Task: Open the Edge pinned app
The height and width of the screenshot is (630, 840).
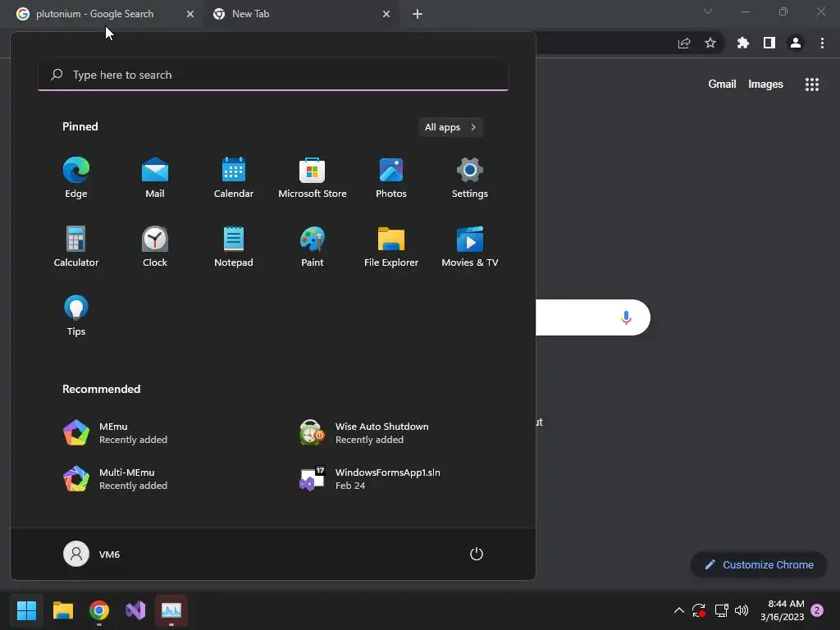Action: (76, 178)
